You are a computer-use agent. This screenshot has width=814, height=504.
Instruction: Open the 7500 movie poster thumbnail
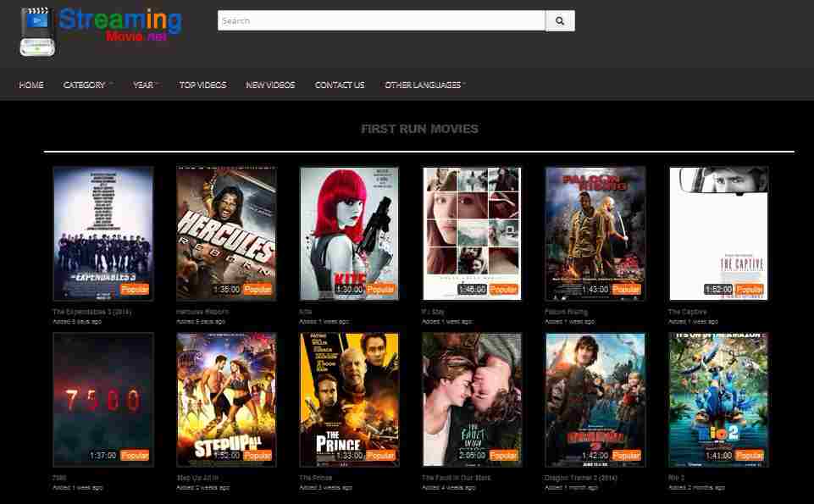103,400
